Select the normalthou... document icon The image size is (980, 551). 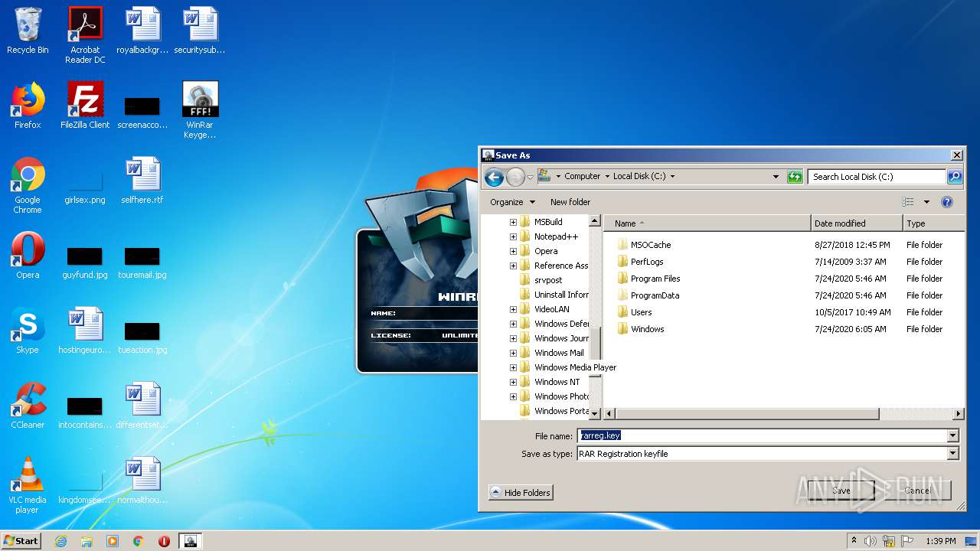tap(142, 481)
